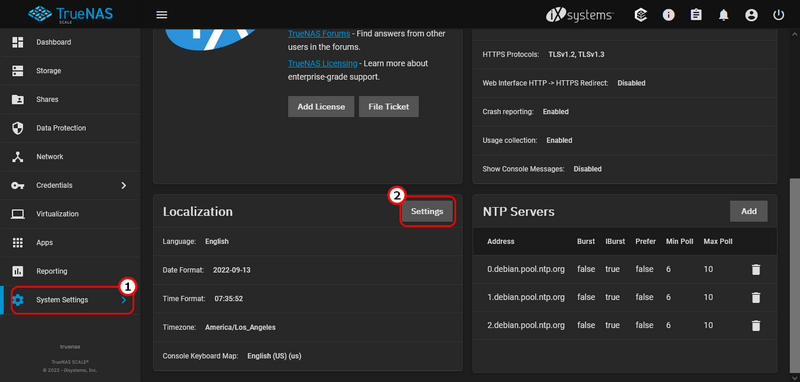The width and height of the screenshot is (800, 382).
Task: Click the IBurst column header
Action: tap(615, 242)
